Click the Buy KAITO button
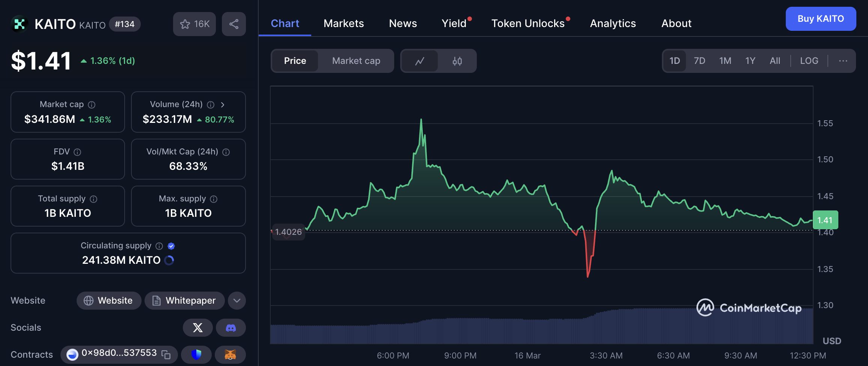This screenshot has width=868, height=366. tap(820, 19)
